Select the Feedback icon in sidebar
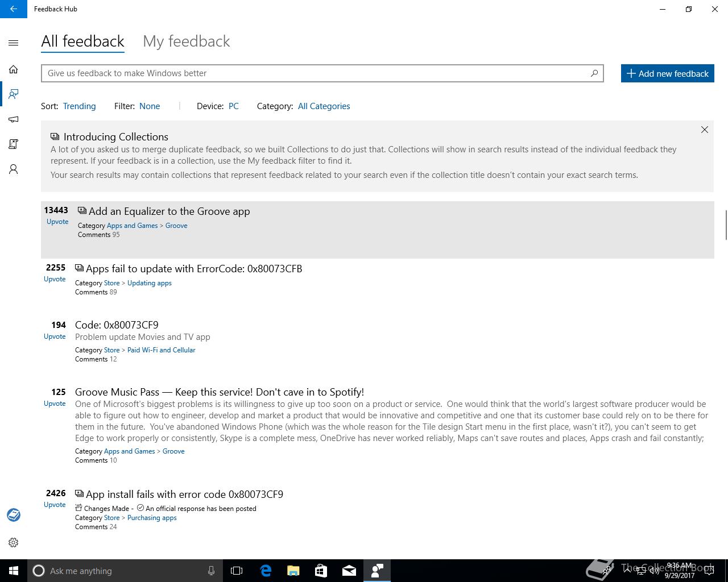The image size is (728, 582). (14, 94)
